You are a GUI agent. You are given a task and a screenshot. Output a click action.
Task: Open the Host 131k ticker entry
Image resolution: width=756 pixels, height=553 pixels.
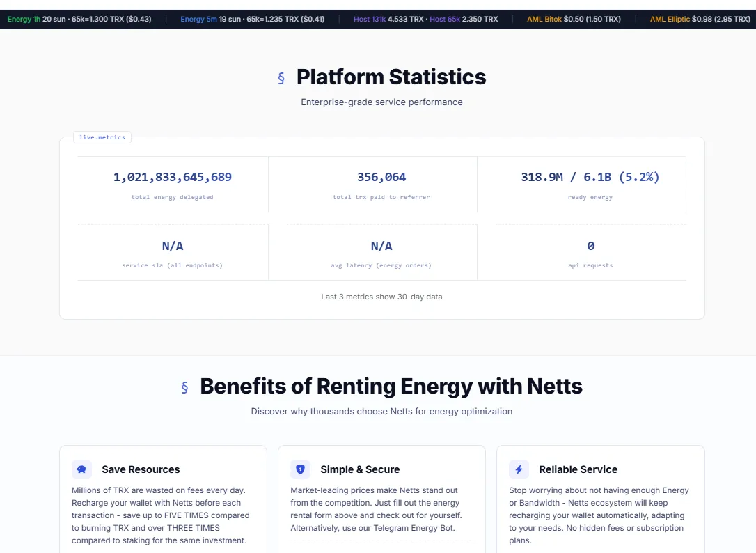[388, 20]
